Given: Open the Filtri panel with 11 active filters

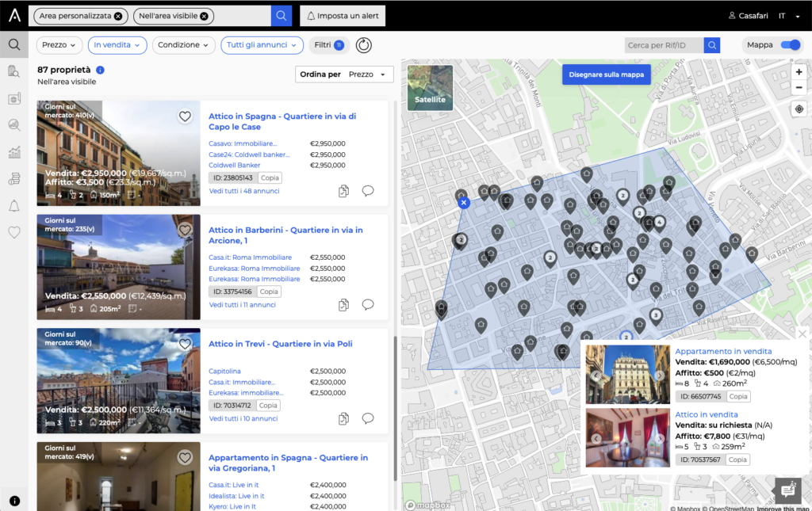Looking at the screenshot, I should [329, 45].
